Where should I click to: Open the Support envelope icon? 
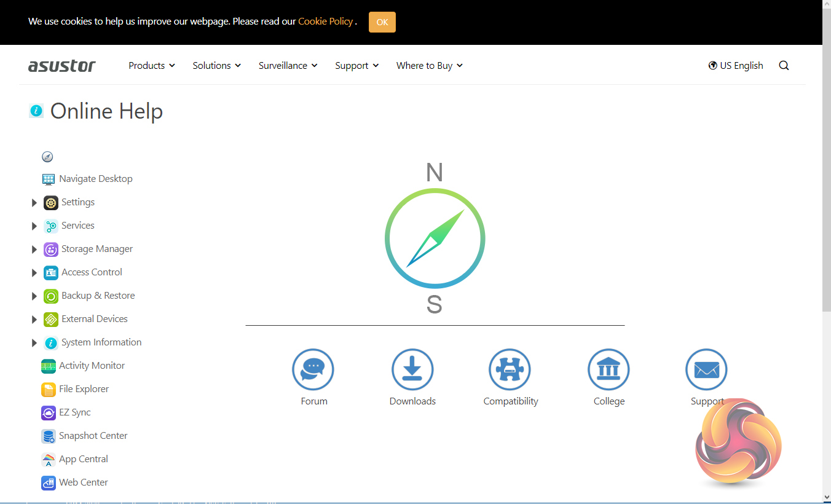point(706,370)
